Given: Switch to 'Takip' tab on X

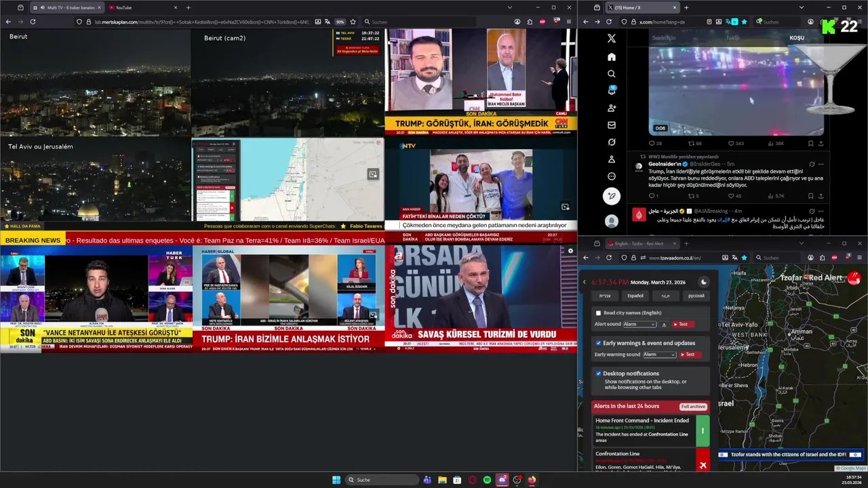Looking at the screenshot, I should tap(732, 38).
